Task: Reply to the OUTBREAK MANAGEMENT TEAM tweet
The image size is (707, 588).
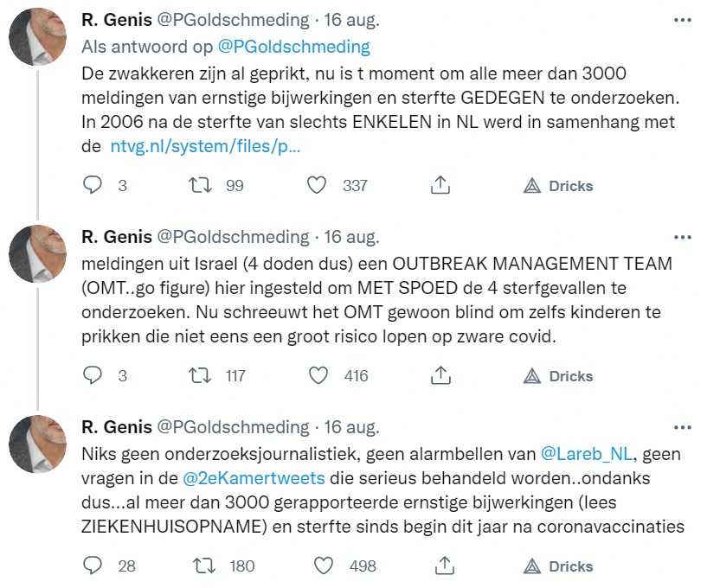Action: point(93,375)
